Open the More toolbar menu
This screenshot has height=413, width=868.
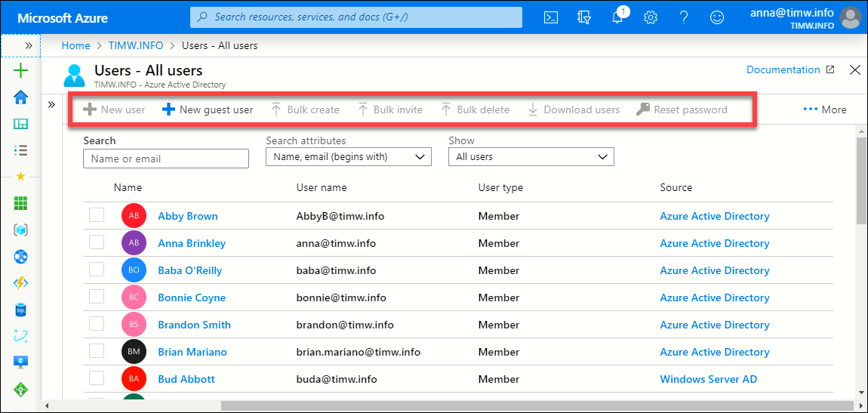pyautogui.click(x=825, y=109)
